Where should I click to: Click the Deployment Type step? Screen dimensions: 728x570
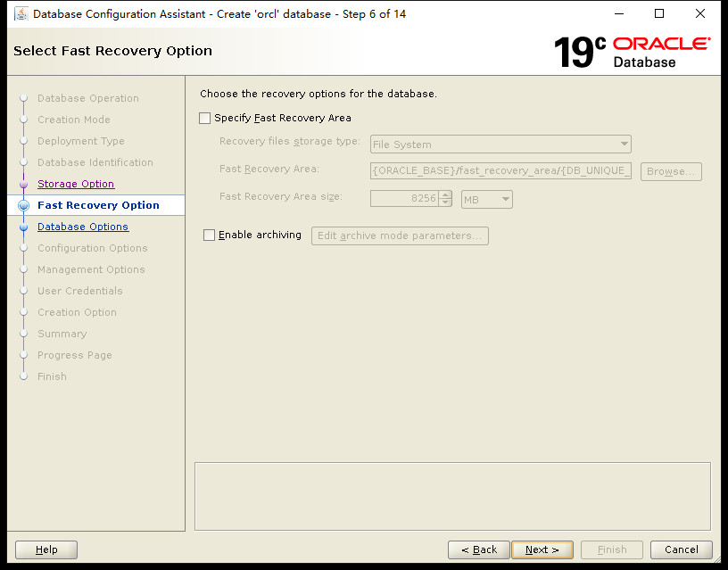[x=81, y=141]
